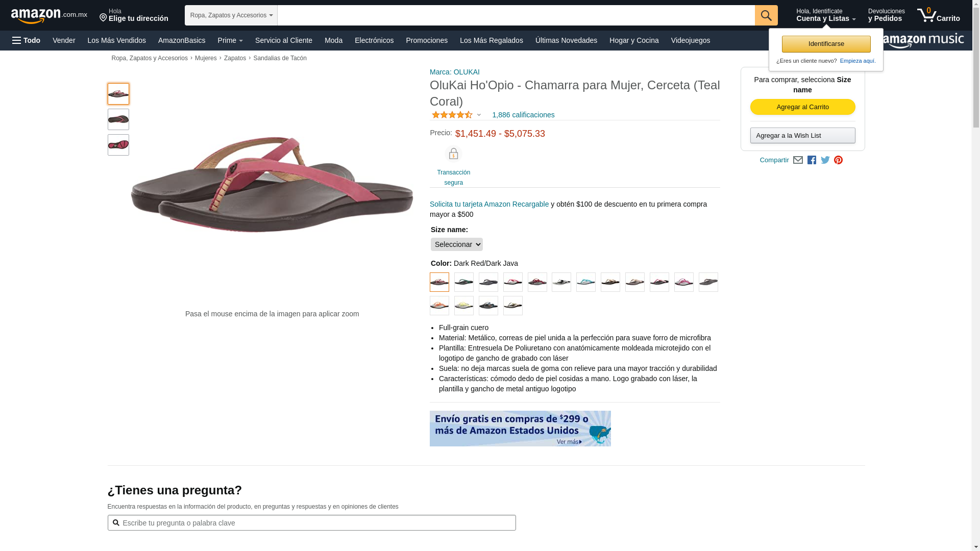
Task: Share product on Facebook icon
Action: tap(812, 160)
